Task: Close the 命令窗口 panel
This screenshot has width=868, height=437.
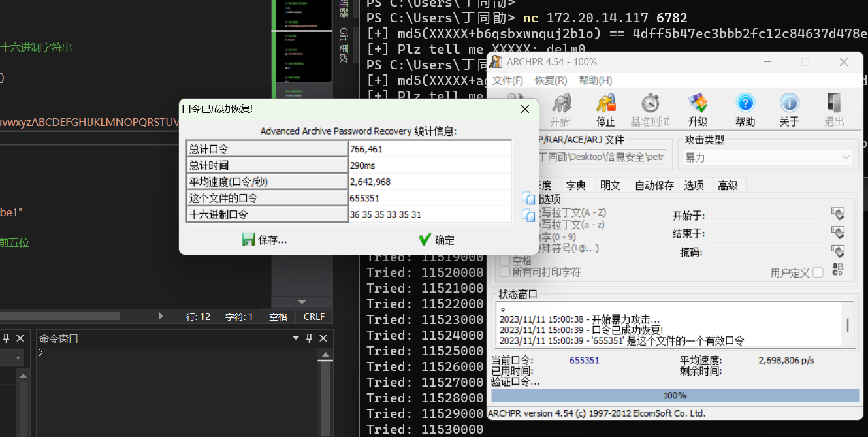Action: pos(323,338)
